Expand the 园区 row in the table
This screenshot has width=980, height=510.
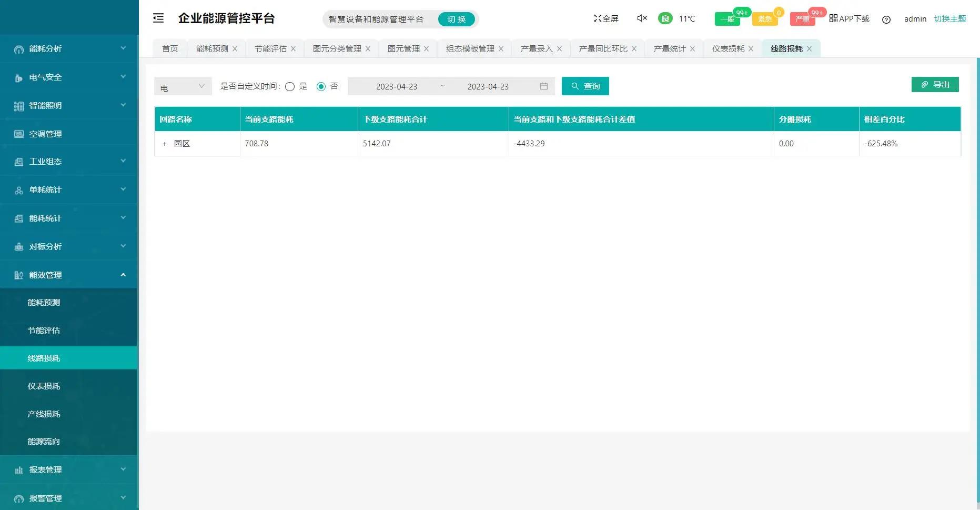(x=165, y=144)
